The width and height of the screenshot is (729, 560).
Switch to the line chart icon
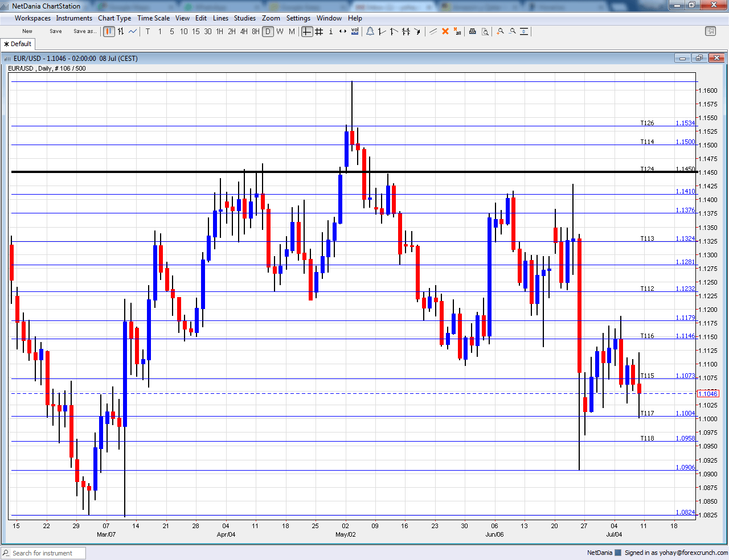132,31
